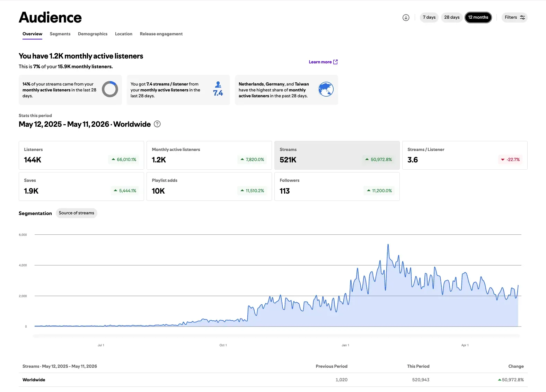Click the download data icon

(406, 17)
